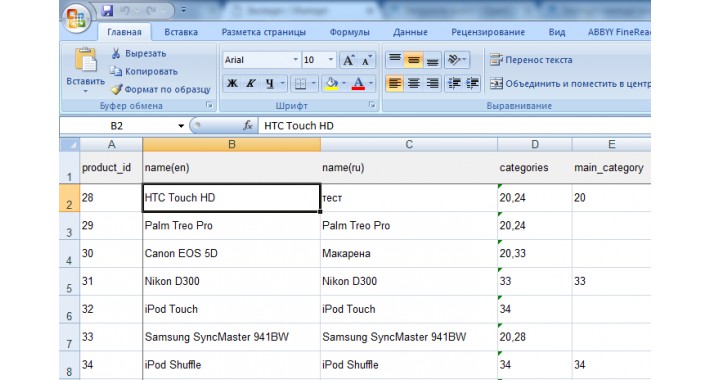The height and width of the screenshot is (380, 710).
Task: Toggle italic К formatting
Action: pyautogui.click(x=250, y=83)
